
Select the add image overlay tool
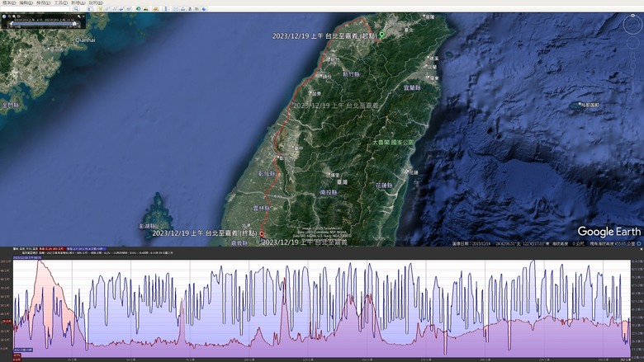click(121, 8)
